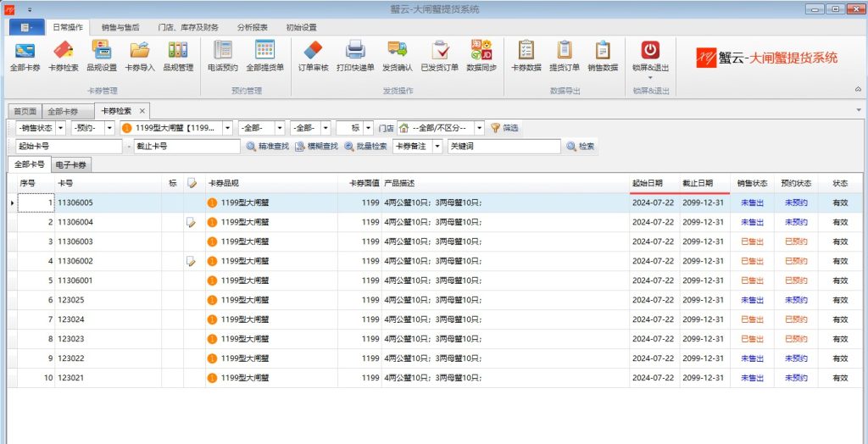Screen dimensions: 868x444
Task: Switch to 日常操作 ribbon tab
Action: click(68, 27)
